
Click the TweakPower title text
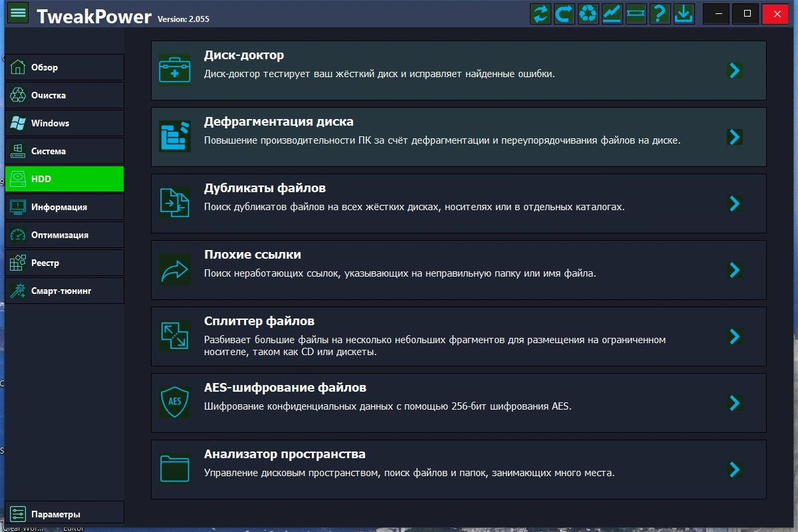94,16
